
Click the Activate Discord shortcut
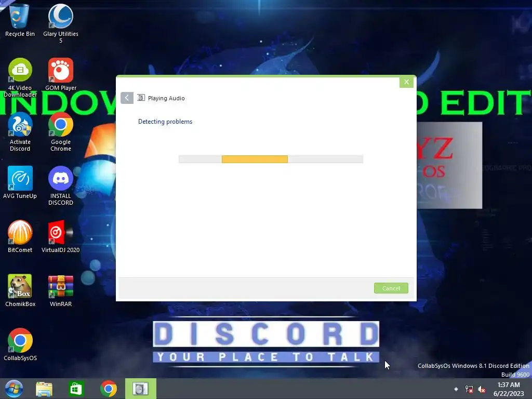(x=20, y=131)
